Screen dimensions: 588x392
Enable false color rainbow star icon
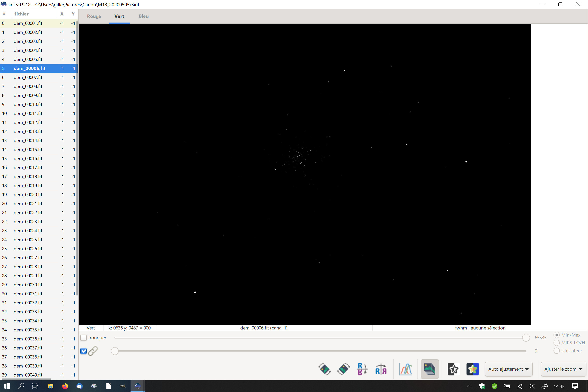point(473,369)
